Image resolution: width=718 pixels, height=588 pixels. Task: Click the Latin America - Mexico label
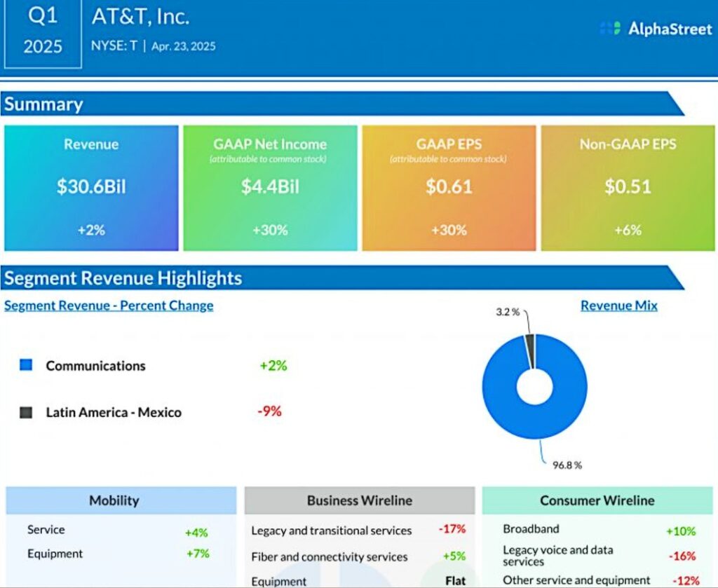114,412
